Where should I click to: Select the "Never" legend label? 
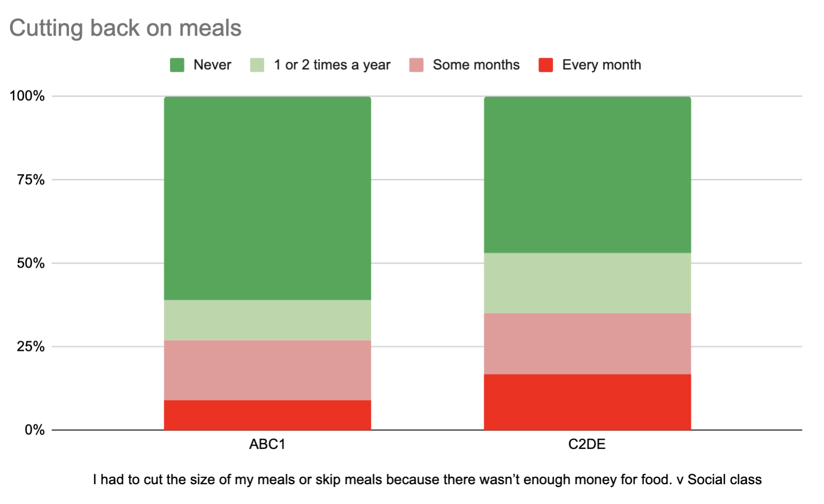pos(212,65)
